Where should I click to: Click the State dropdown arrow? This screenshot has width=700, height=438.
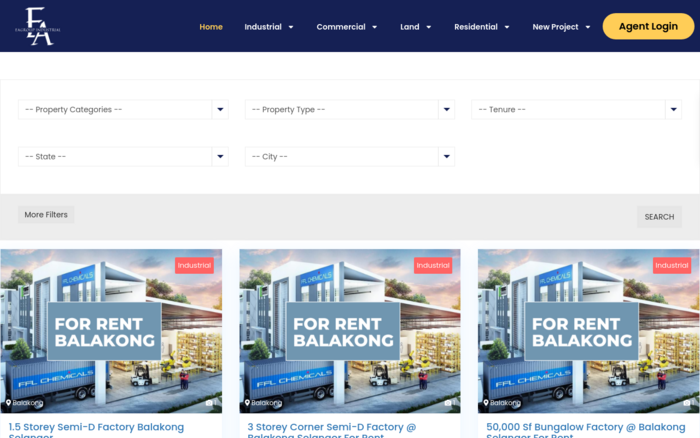220,157
